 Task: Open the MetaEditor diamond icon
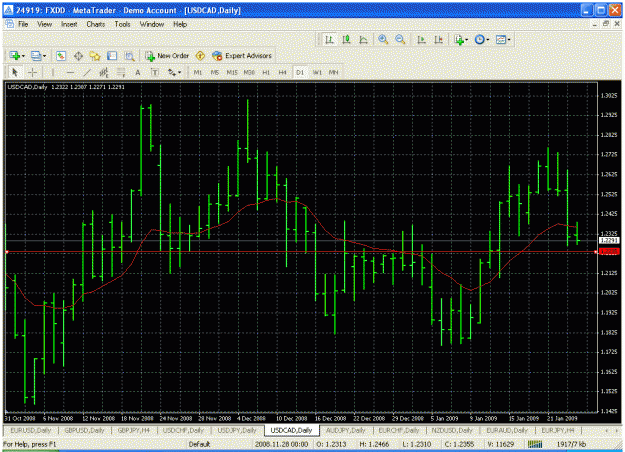[200, 56]
